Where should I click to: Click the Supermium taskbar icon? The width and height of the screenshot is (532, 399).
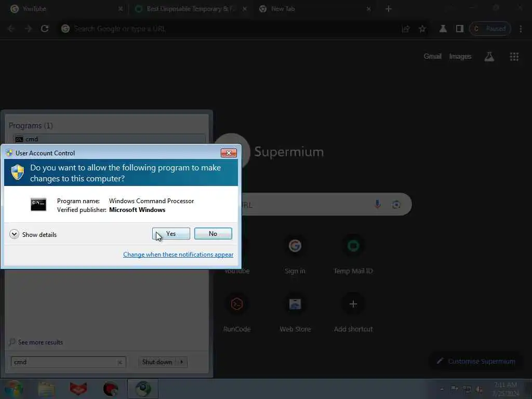143,389
